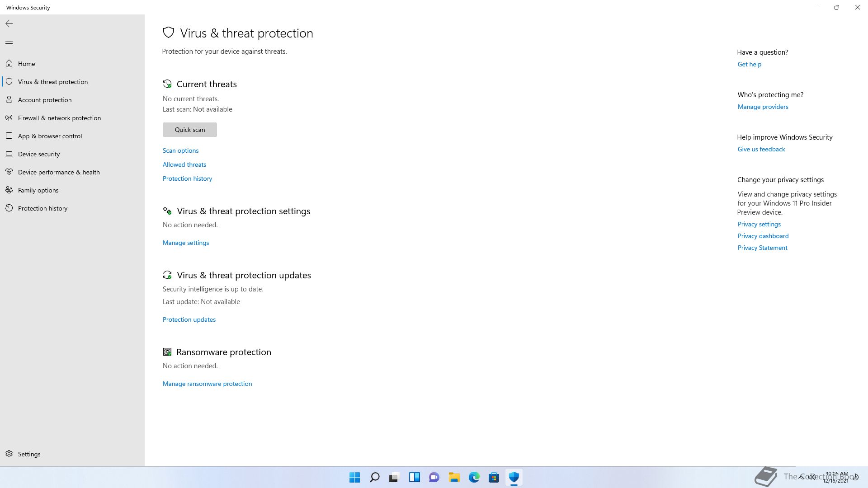Open Settings gear at sidebar bottom
Image resolution: width=868 pixels, height=488 pixels.
tap(9, 454)
